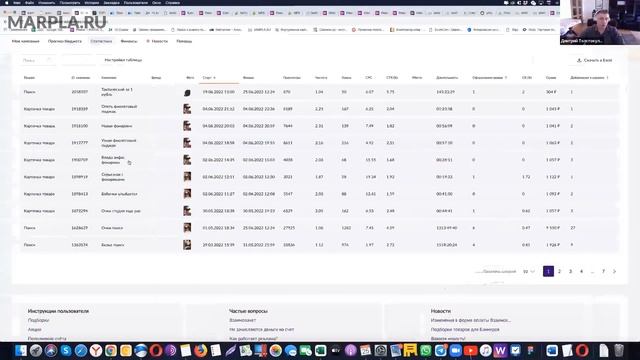Open Google Chrome in the dock
The height and width of the screenshot is (360, 640).
pyautogui.click(x=111, y=351)
